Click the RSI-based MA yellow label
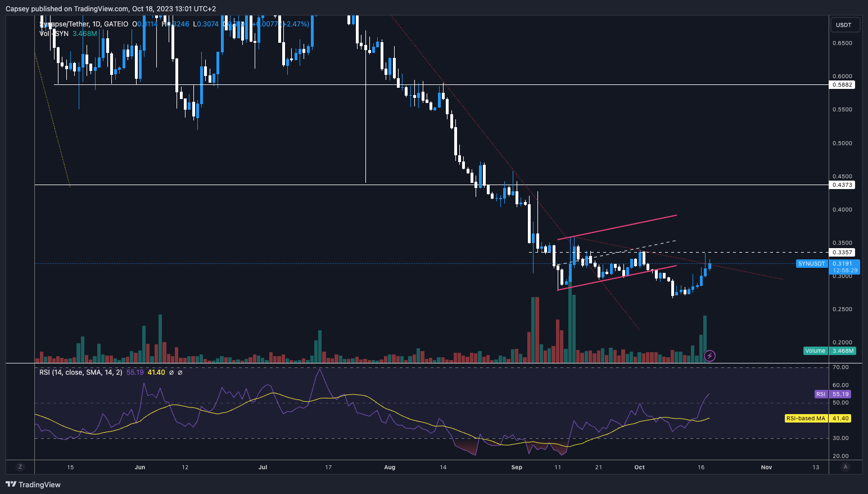 pos(806,418)
